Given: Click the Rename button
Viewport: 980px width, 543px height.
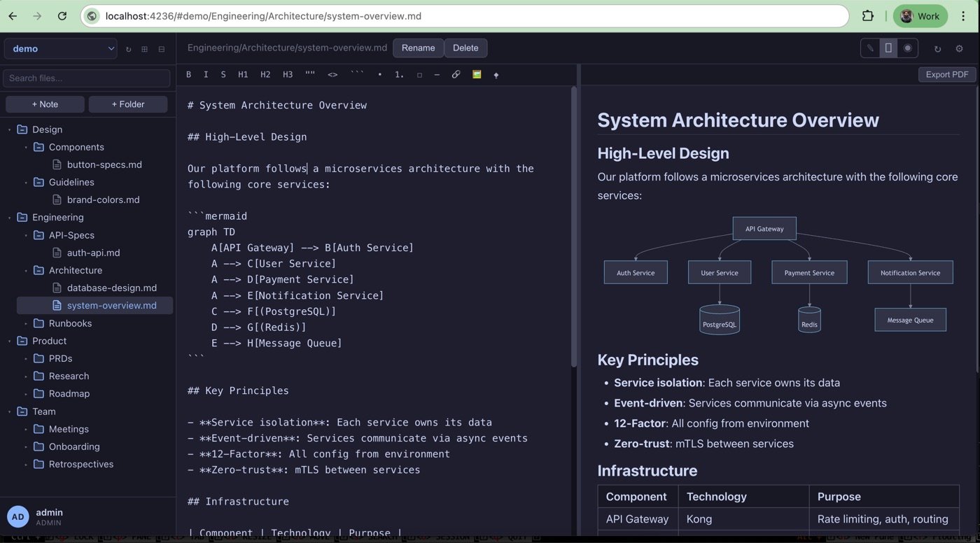Looking at the screenshot, I should click(419, 48).
